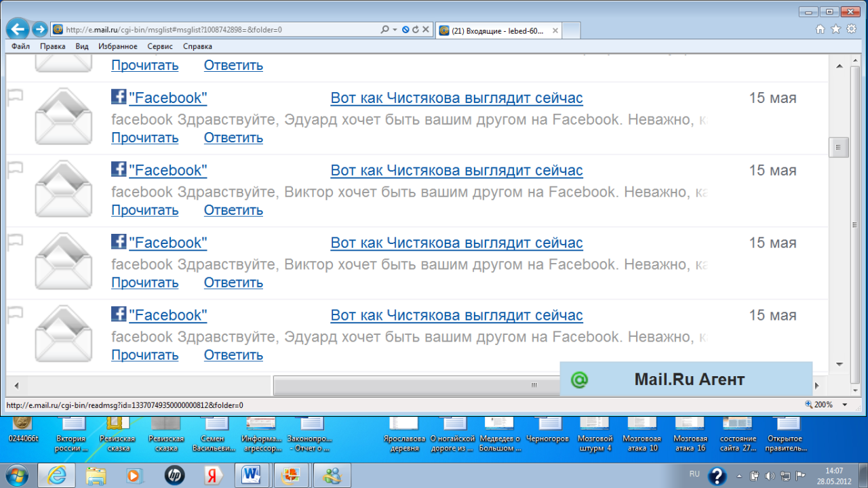This screenshot has width=868, height=488.
Task: Open the Mail.Ru Агент panel
Action: [x=686, y=380]
